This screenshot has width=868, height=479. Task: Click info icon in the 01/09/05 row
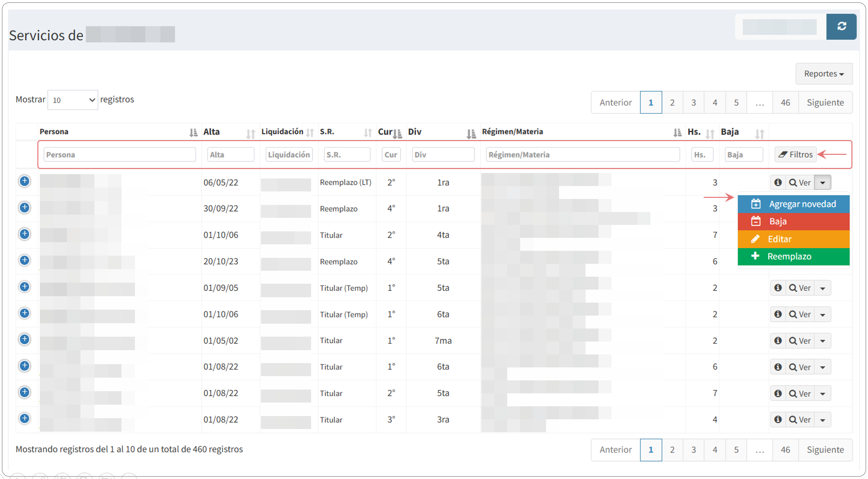[778, 288]
